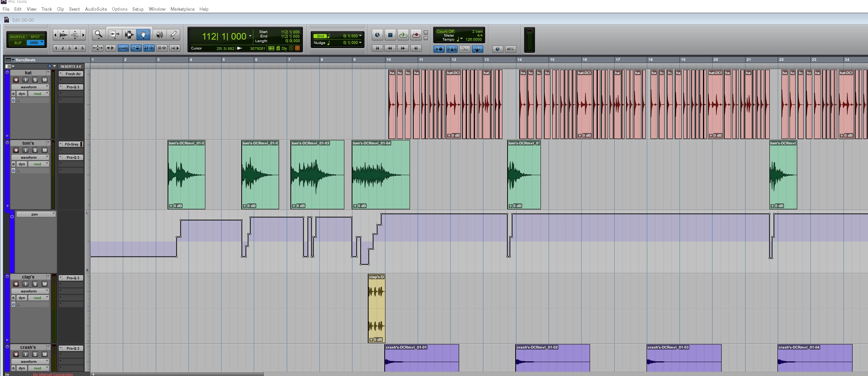Select crash's-DCRmvl_01-02 clip
The width and height of the screenshot is (868, 376).
tap(553, 358)
